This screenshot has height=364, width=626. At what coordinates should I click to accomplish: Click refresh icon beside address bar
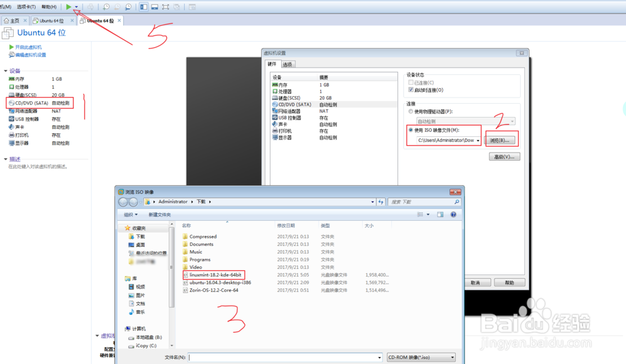(381, 202)
